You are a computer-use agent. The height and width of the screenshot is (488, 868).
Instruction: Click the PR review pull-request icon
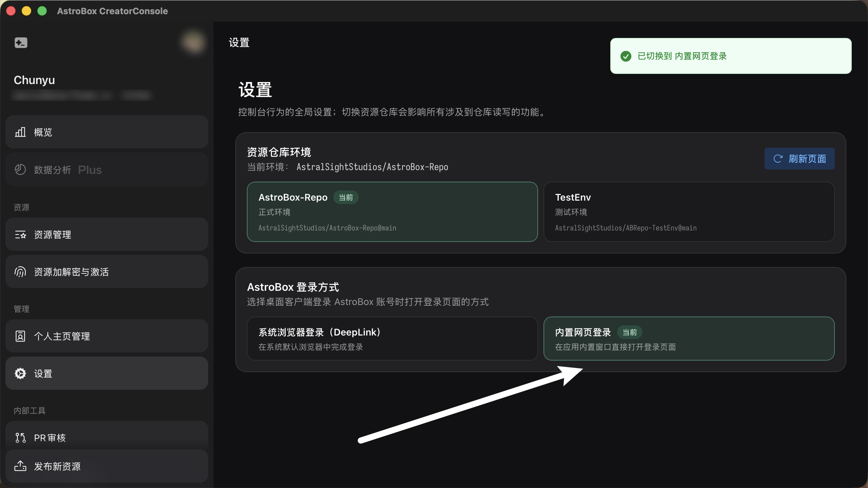coord(20,438)
